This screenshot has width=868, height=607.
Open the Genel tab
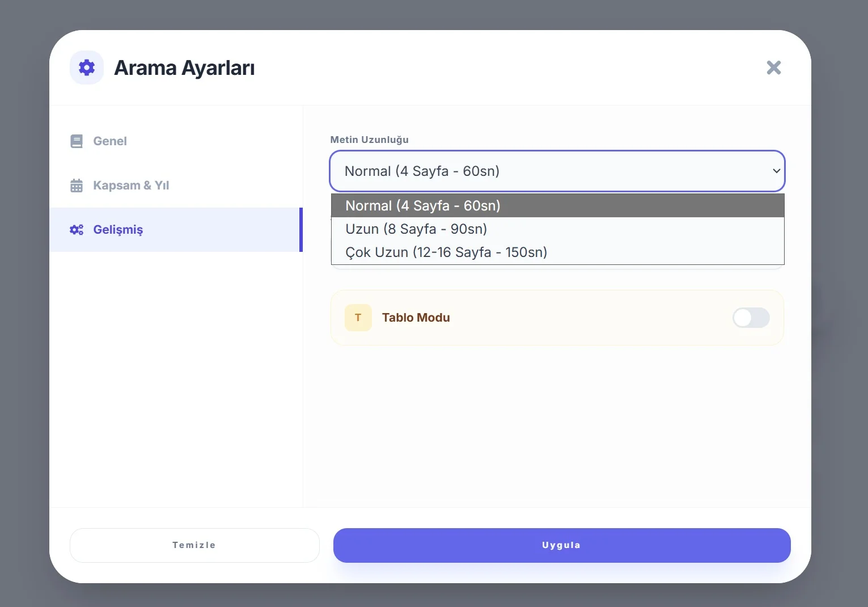pyautogui.click(x=176, y=141)
